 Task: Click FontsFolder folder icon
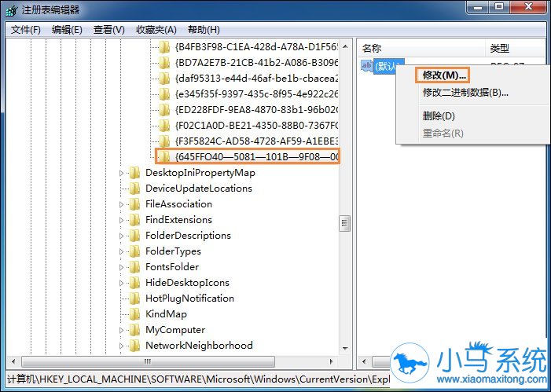click(x=134, y=267)
